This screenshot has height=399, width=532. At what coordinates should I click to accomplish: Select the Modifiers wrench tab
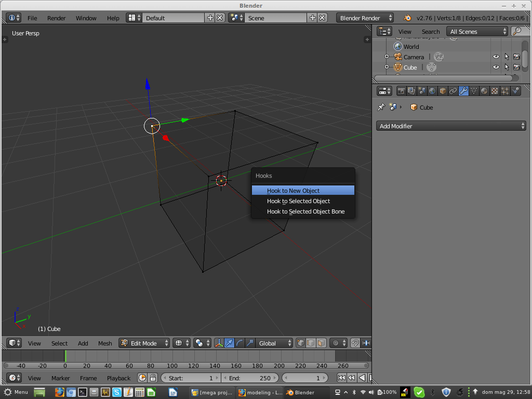point(462,91)
